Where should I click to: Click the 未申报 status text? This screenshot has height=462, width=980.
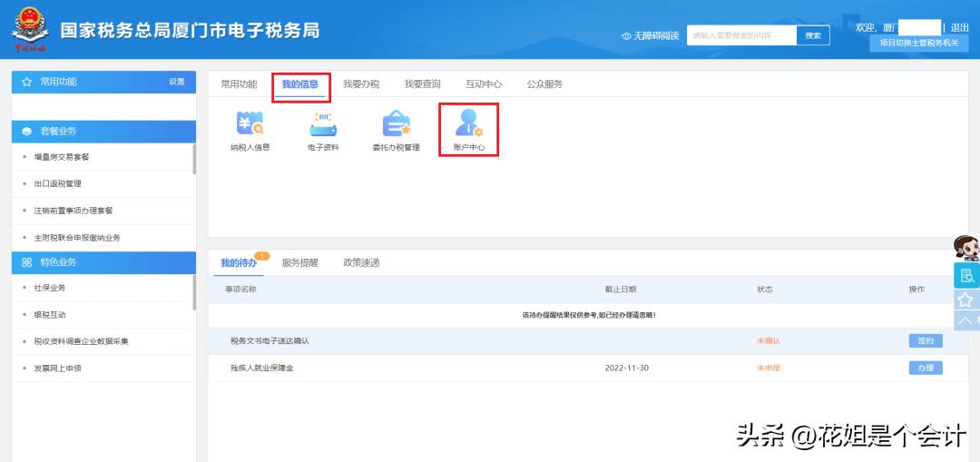[769, 368]
